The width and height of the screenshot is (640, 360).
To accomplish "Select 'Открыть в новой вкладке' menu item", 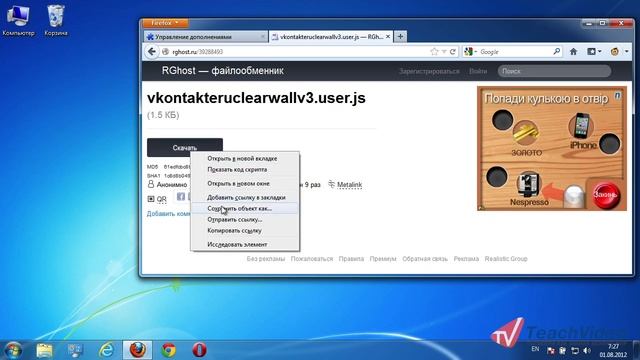I will coord(245,158).
